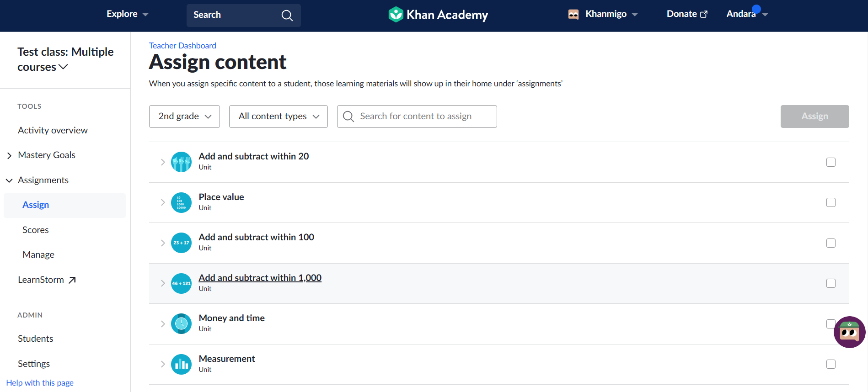Click the notification dot by Andara
The height and width of the screenshot is (392, 868).
click(x=756, y=9)
